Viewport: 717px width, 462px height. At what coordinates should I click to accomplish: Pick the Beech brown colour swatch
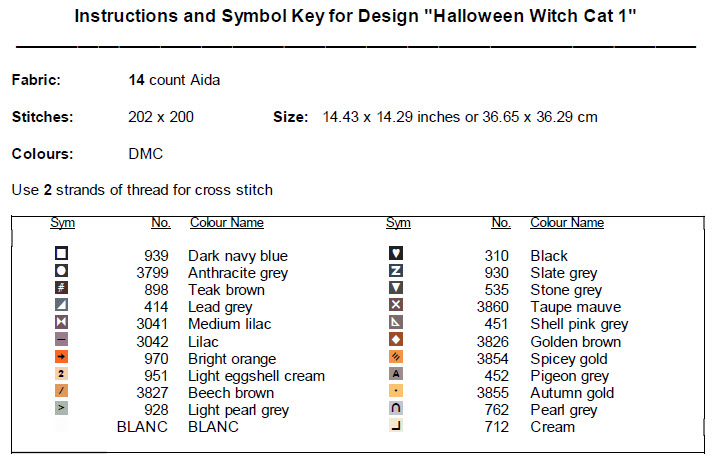(61, 392)
